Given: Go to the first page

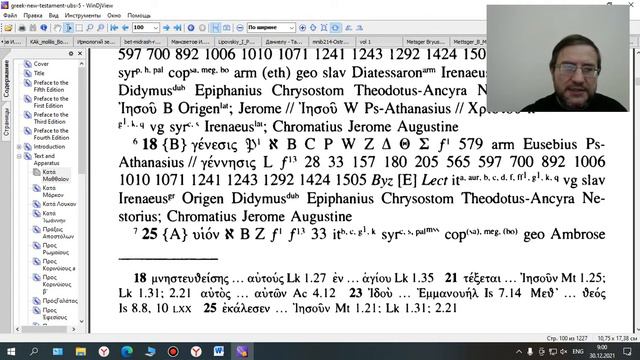Looking at the screenshot, I should (114, 28).
